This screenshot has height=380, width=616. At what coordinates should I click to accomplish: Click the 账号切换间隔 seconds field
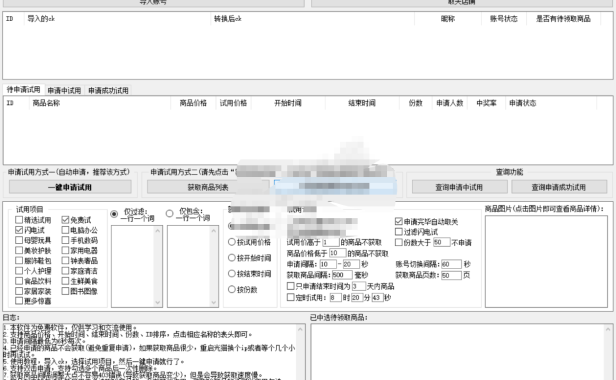coord(451,264)
